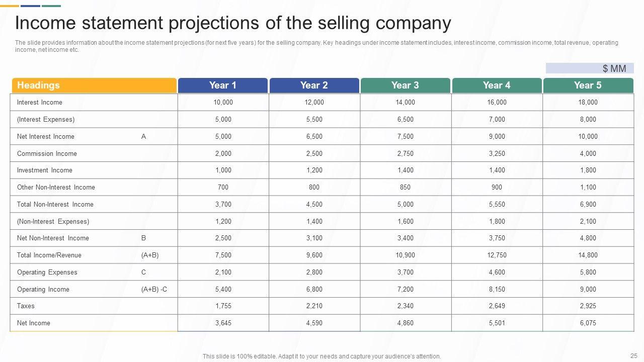Click Year 5 Net Income value 6,075
This screenshot has height=362, width=644.
pyautogui.click(x=588, y=323)
